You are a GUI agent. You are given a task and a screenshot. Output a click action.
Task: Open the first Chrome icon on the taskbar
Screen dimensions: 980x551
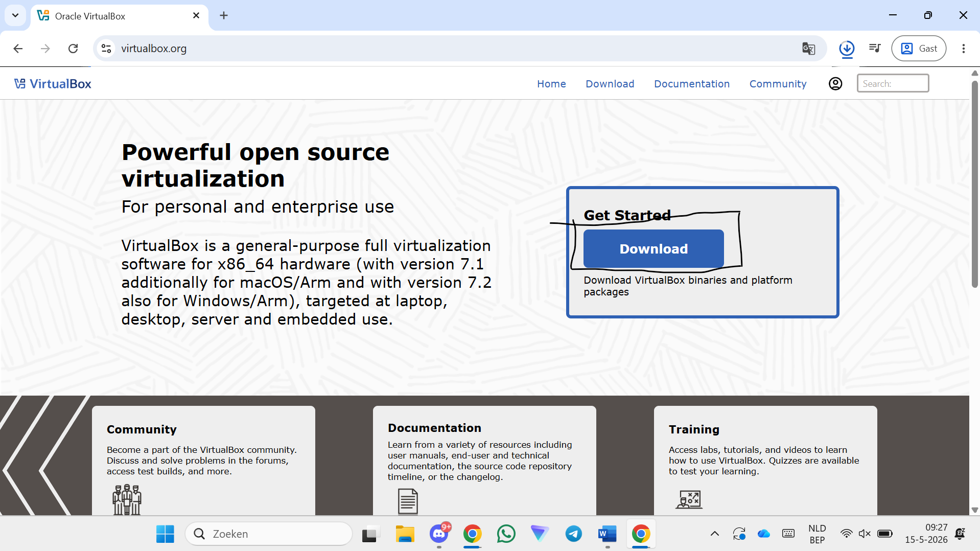473,534
